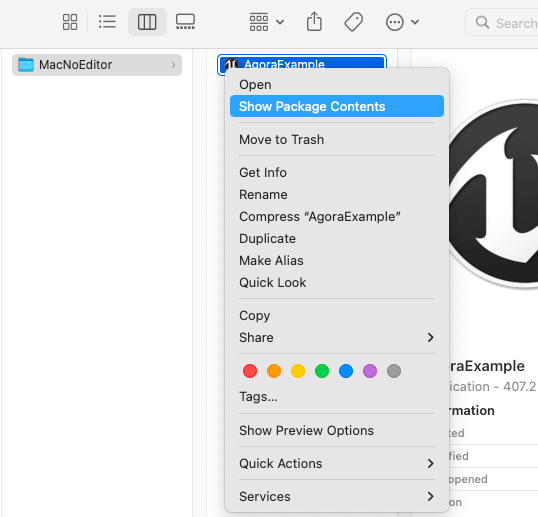
Task: Open the ellipsis action menu
Action: 395,22
